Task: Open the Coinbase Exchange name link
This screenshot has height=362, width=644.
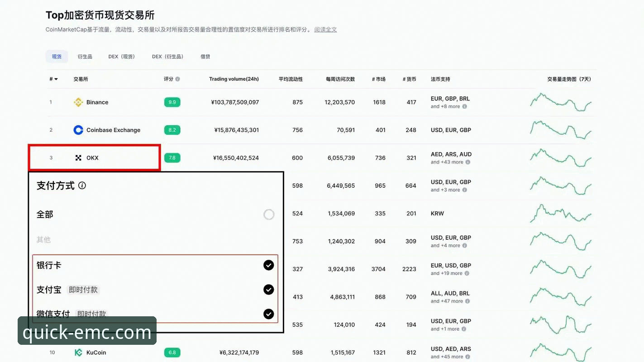Action: pos(113,130)
